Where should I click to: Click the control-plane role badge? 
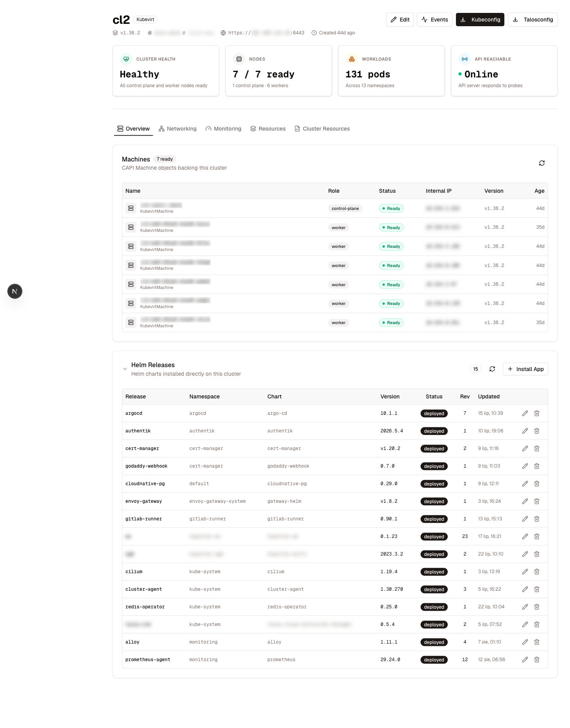point(345,208)
